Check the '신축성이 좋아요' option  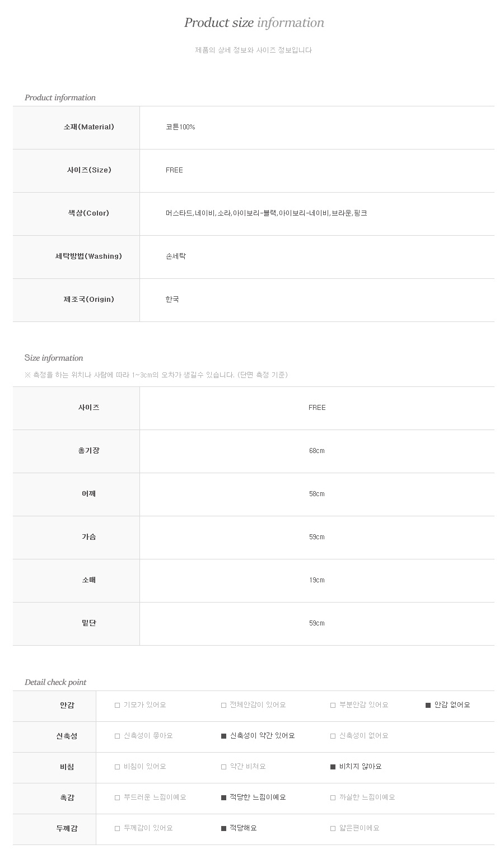pos(118,736)
